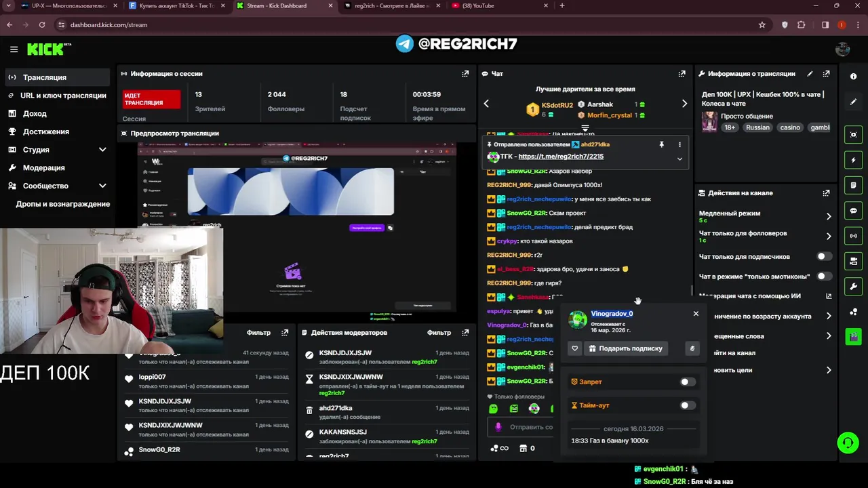
Task: Open banned words settings arrow
Action: pos(829,336)
